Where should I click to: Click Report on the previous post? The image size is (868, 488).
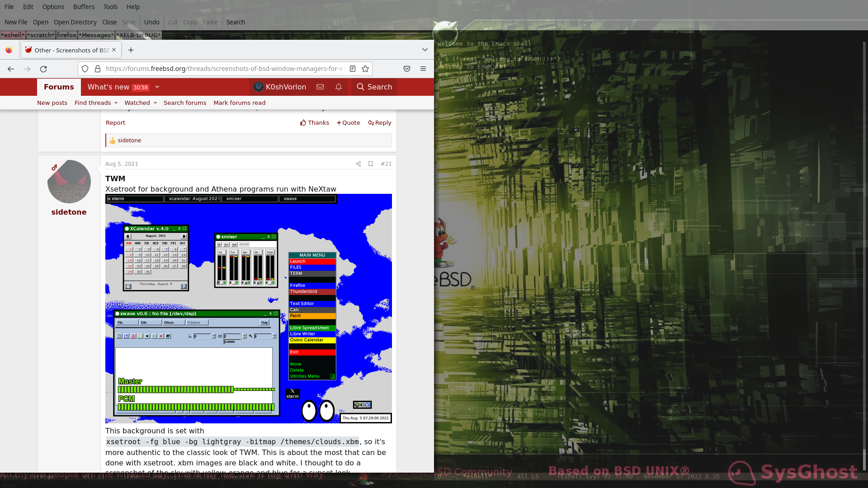115,123
